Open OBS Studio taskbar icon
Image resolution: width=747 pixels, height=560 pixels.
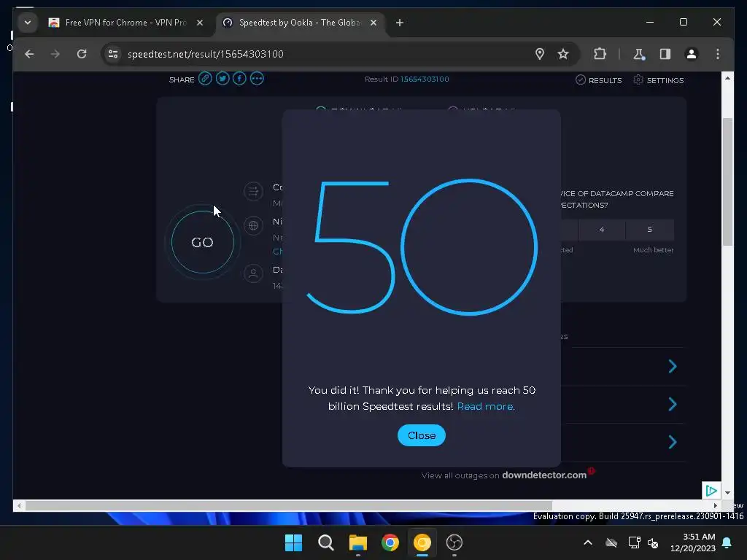[454, 542]
